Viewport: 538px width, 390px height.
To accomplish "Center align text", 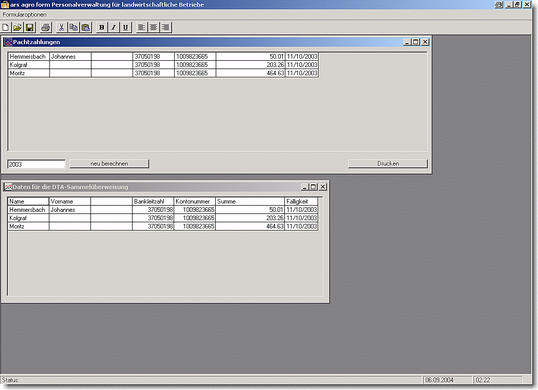I will tap(153, 27).
